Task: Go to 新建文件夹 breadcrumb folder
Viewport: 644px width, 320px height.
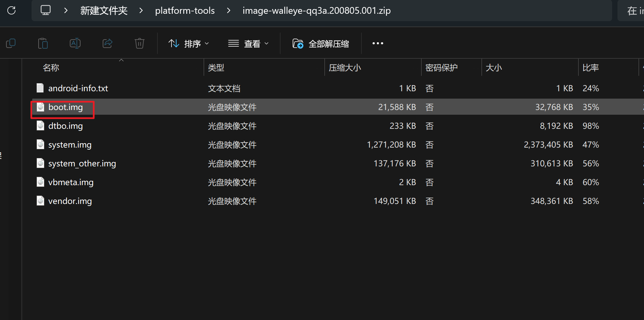Action: click(x=104, y=10)
